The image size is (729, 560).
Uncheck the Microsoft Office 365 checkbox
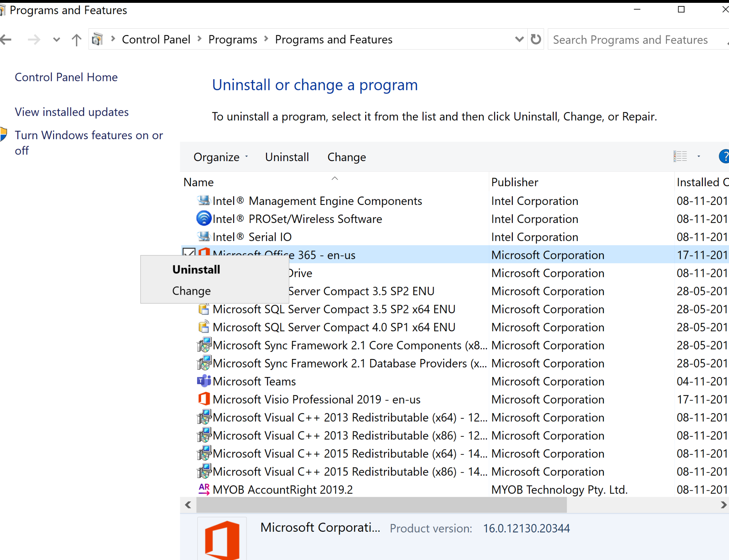[189, 252]
